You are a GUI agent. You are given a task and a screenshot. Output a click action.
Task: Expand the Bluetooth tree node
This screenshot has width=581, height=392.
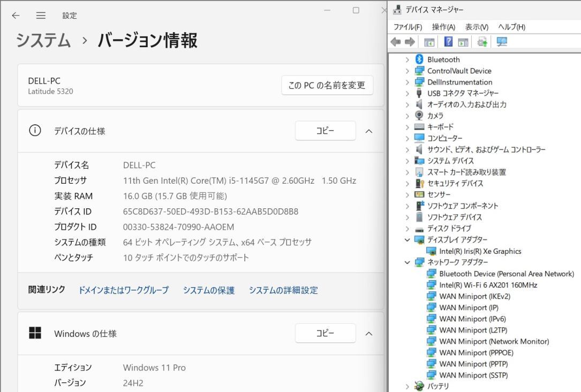click(407, 59)
